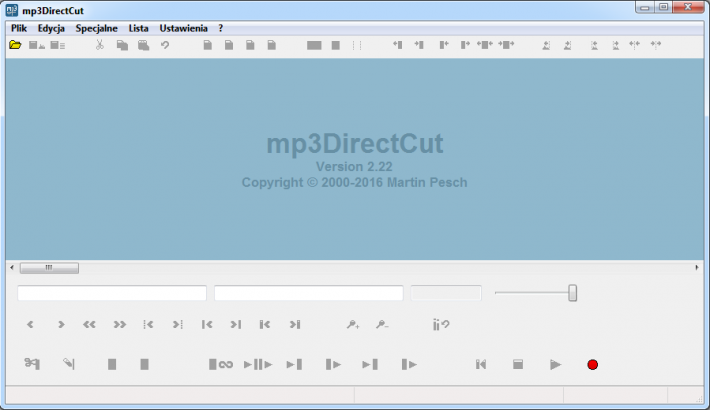The width and height of the screenshot is (710, 410).
Task: Click the Undo curved arrow toolbar icon
Action: 165,45
